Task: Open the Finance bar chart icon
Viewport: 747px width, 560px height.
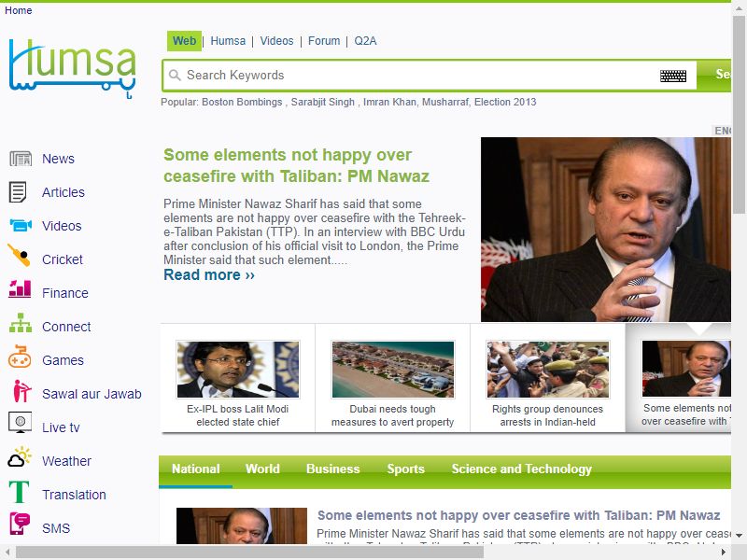Action: [x=20, y=289]
